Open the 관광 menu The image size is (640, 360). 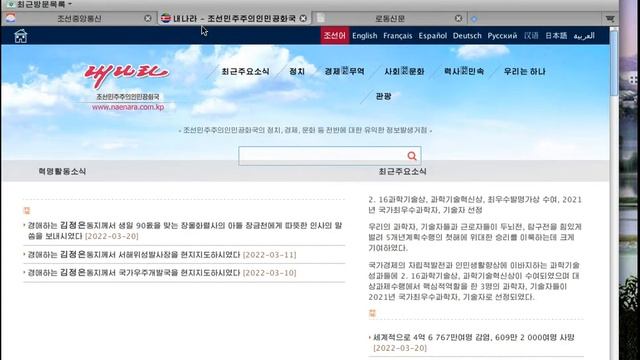383,96
